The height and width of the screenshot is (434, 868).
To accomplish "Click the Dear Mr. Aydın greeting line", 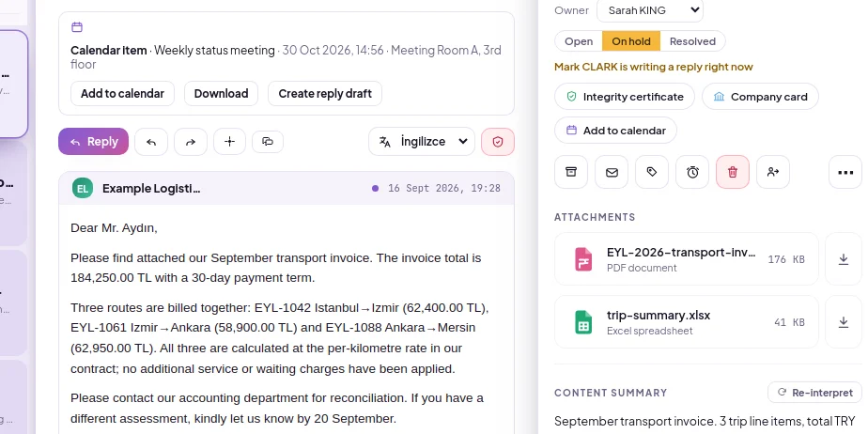I will coord(114,228).
